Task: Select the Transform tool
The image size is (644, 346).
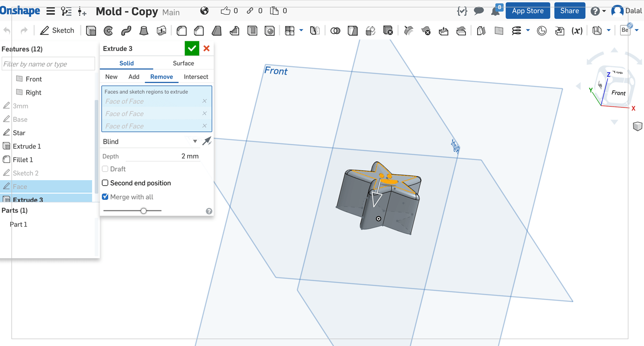Action: click(x=370, y=31)
